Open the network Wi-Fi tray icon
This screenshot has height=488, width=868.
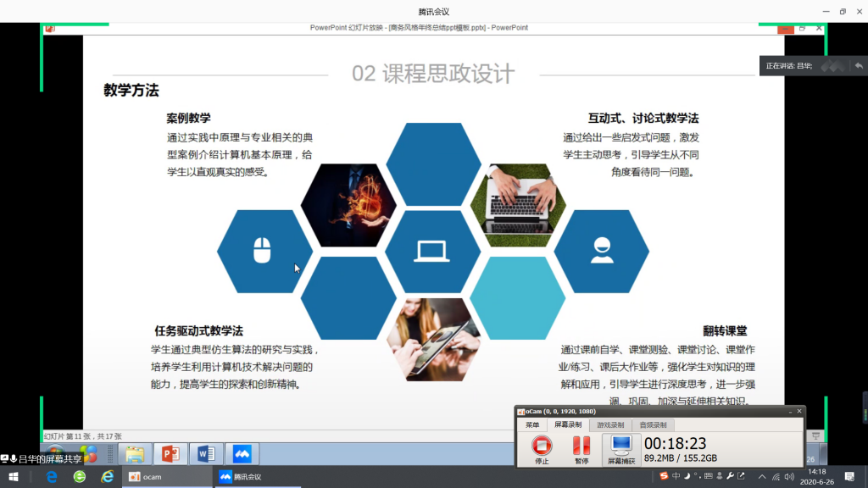pyautogui.click(x=775, y=477)
